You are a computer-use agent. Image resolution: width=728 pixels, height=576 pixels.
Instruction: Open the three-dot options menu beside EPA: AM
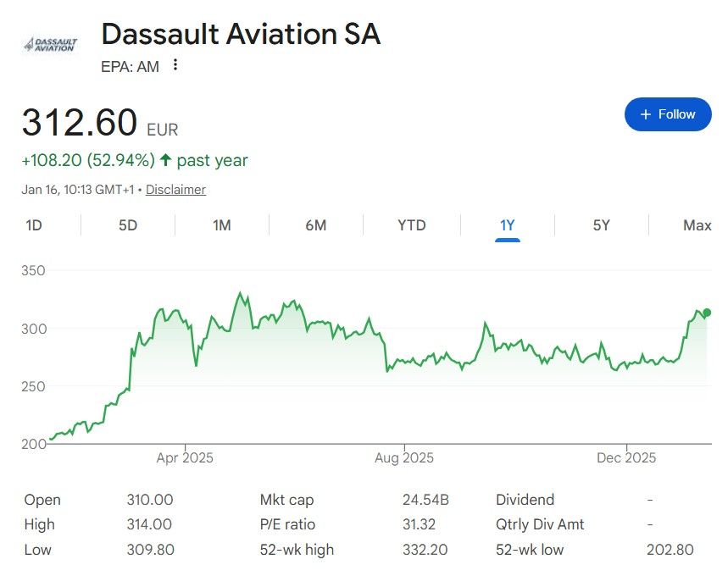(174, 65)
